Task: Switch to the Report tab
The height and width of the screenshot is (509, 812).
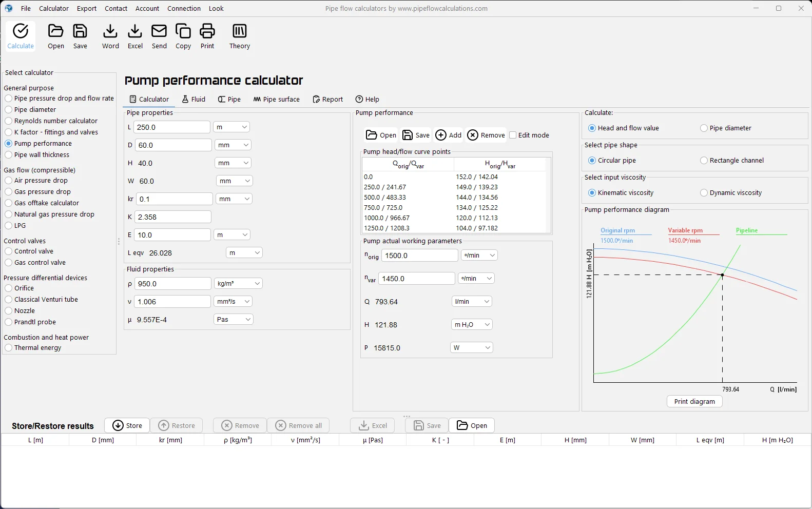Action: pyautogui.click(x=328, y=99)
